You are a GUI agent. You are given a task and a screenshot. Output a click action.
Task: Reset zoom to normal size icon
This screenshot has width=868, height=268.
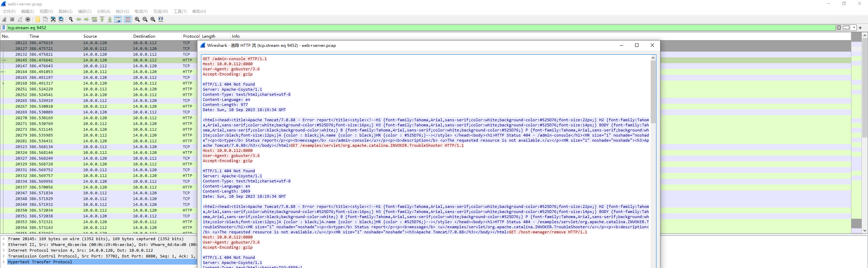(x=153, y=19)
